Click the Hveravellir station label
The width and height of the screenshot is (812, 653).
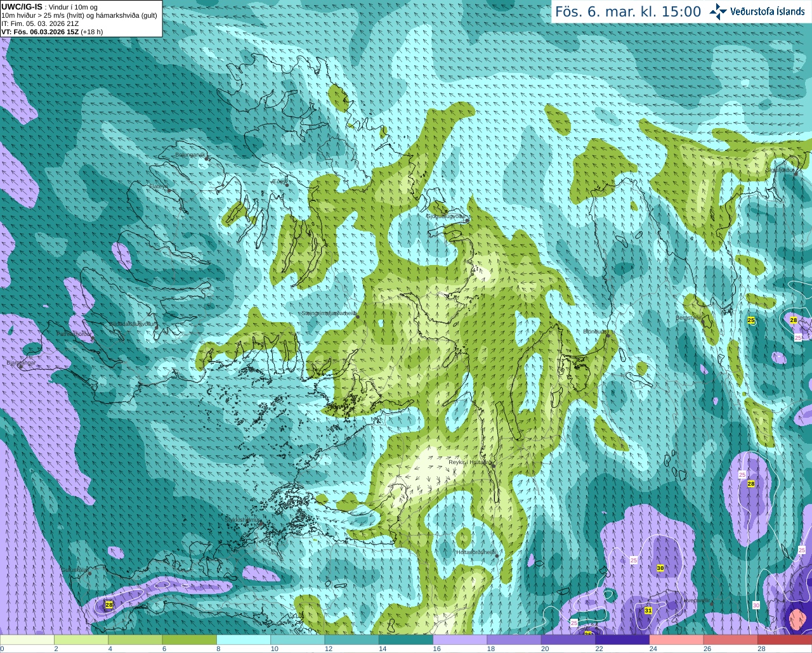696,600
